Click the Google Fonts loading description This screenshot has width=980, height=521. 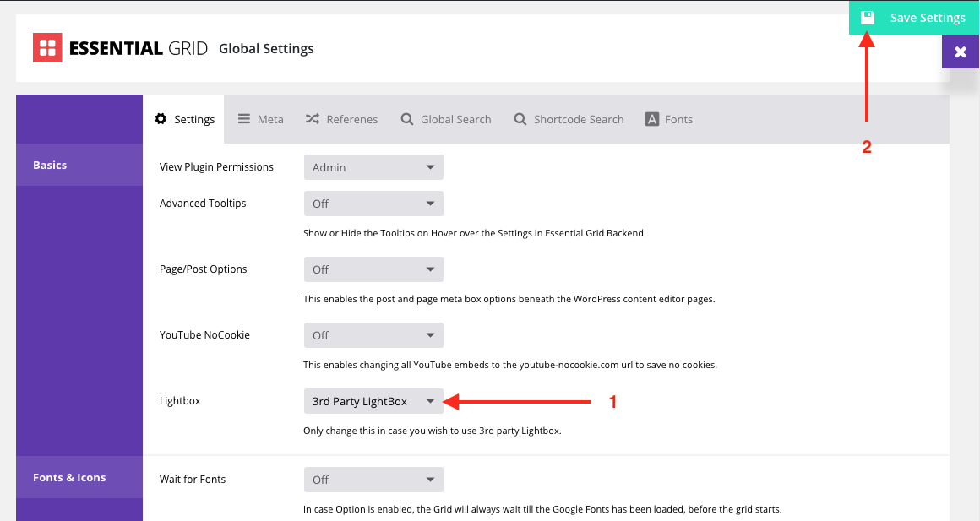542,509
